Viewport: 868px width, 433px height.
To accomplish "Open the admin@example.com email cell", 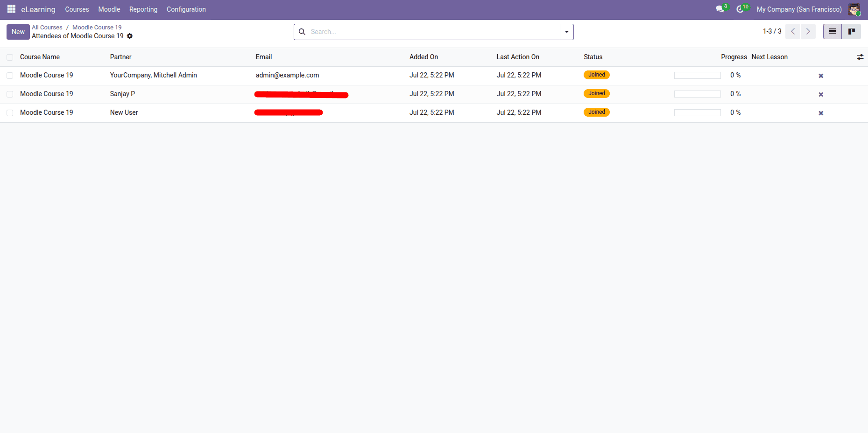I will [x=288, y=75].
